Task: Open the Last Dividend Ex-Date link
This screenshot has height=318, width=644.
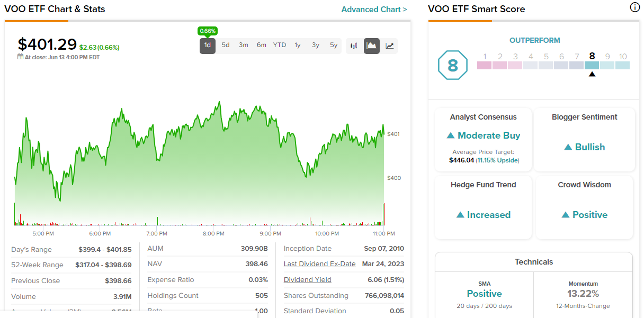Action: pos(319,264)
